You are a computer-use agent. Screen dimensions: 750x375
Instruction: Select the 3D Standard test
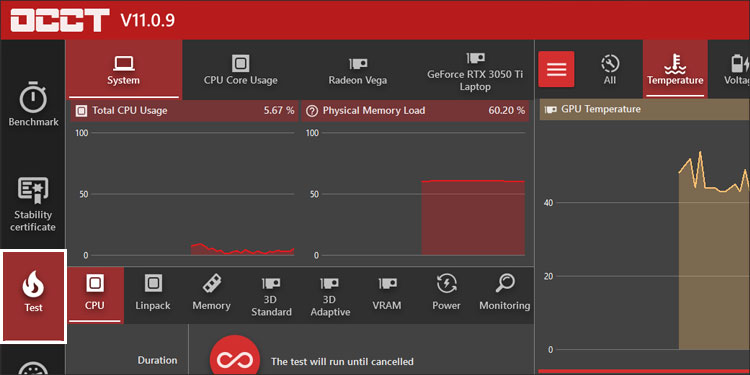click(x=271, y=295)
